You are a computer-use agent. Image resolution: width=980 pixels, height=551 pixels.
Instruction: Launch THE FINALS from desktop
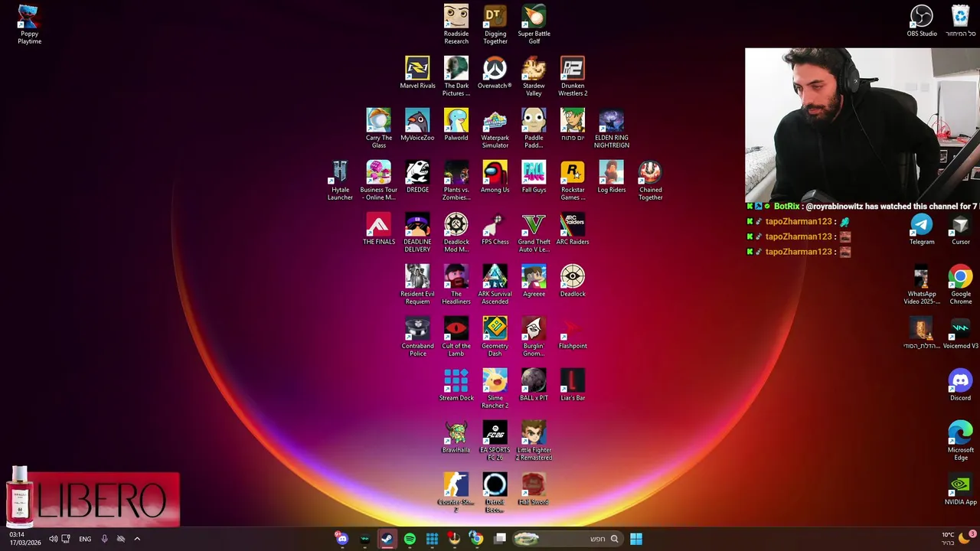pos(379,229)
